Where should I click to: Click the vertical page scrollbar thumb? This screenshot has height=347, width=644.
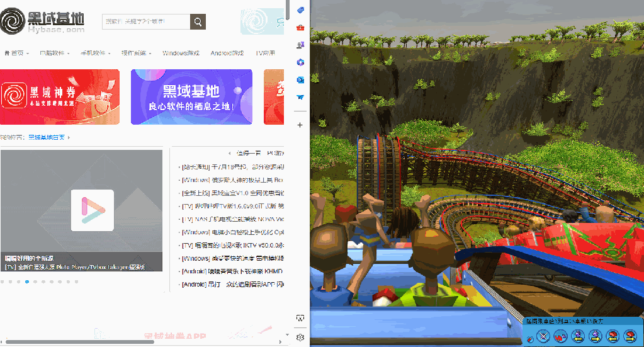click(x=288, y=9)
